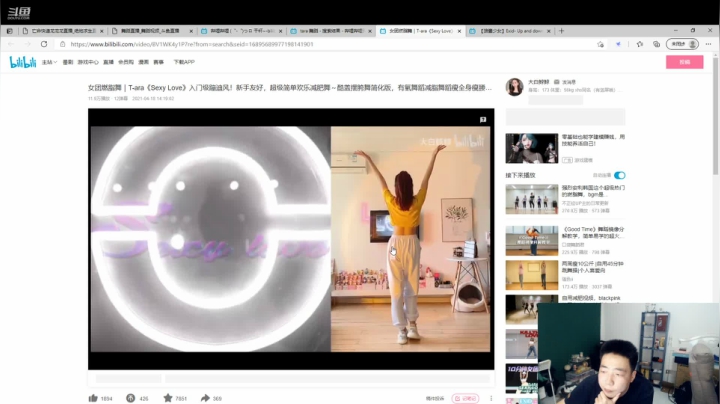Close the T-ara Sexy Love tab
This screenshot has height=404, width=720.
[459, 31]
